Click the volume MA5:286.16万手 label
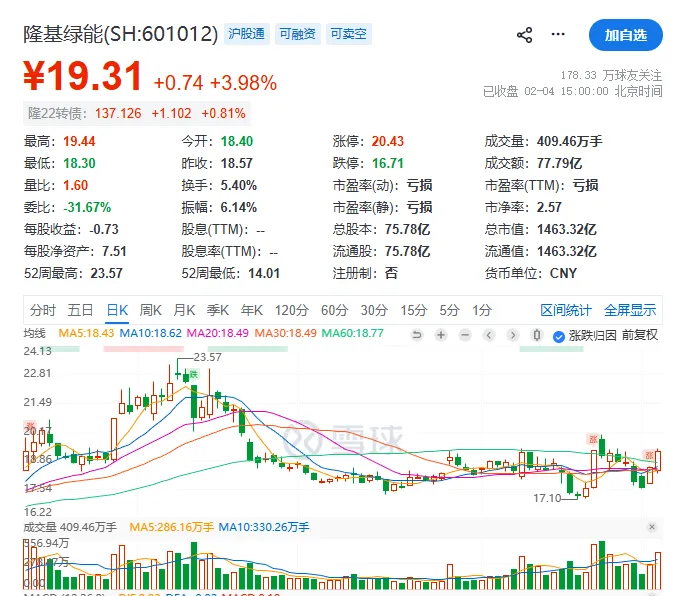 (x=171, y=527)
